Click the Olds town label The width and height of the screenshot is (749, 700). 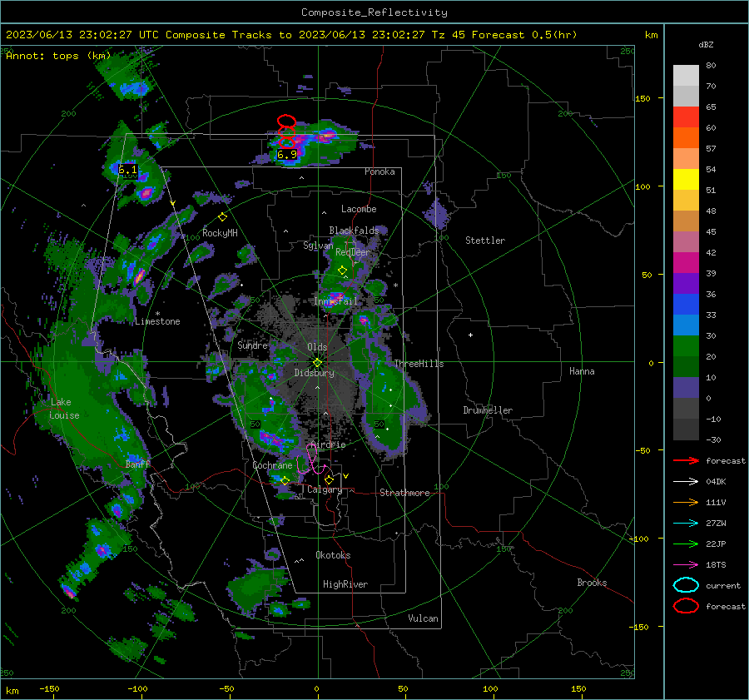click(x=317, y=347)
